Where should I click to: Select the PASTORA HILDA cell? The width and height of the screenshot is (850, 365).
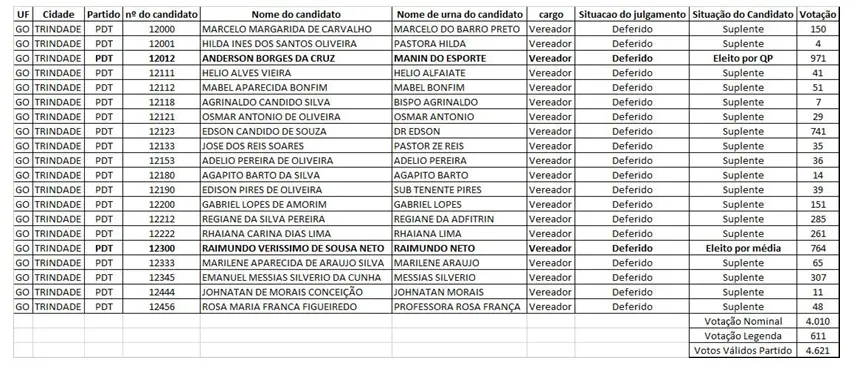(459, 43)
